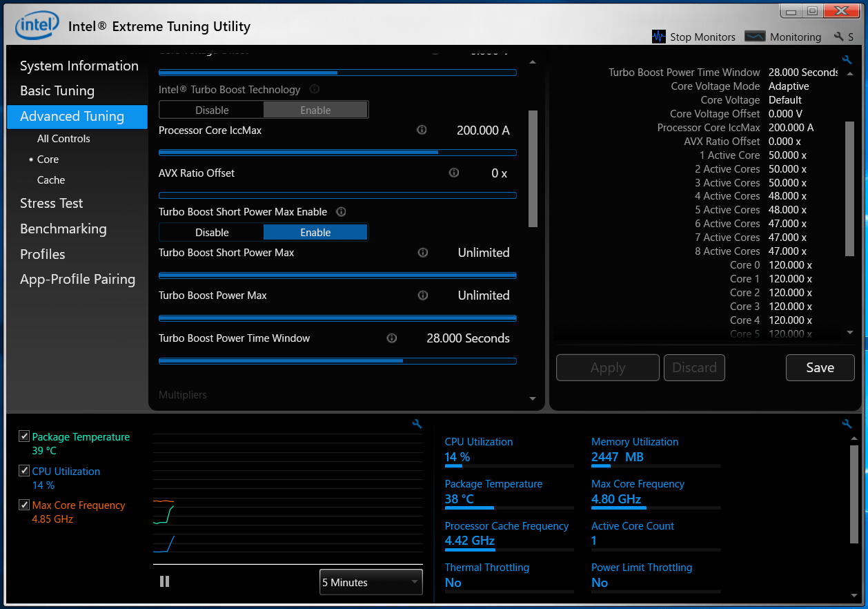
Task: Toggle CPU Utilization checkbox
Action: click(24, 471)
